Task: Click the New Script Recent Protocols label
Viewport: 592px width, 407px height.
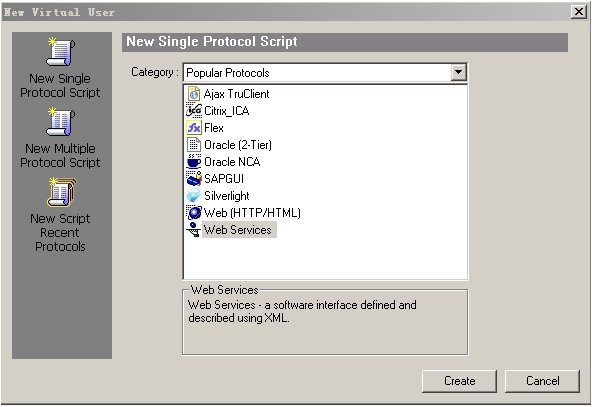Action: [x=60, y=233]
